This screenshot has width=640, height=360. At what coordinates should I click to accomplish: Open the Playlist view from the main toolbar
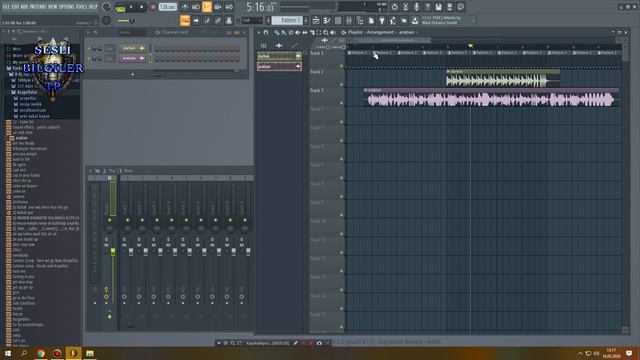click(x=316, y=20)
